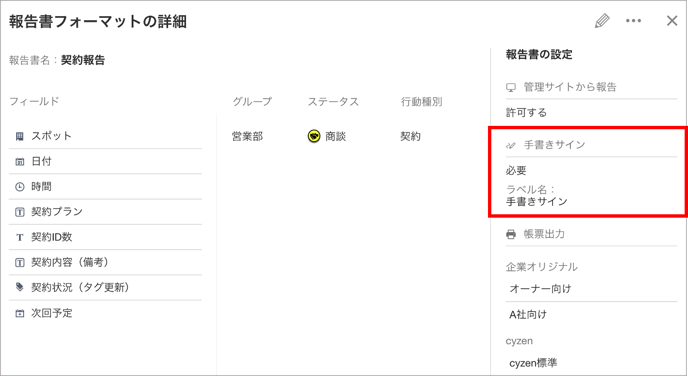Click the フィールド column header
This screenshot has width=688, height=376.
34,101
